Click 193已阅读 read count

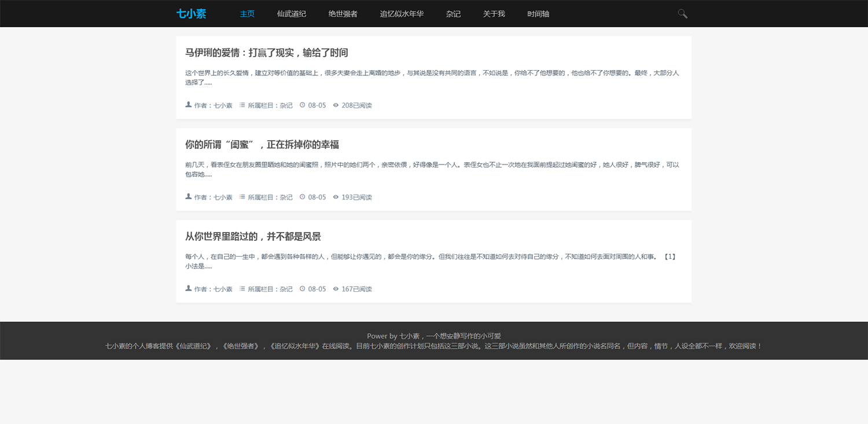[x=356, y=198]
